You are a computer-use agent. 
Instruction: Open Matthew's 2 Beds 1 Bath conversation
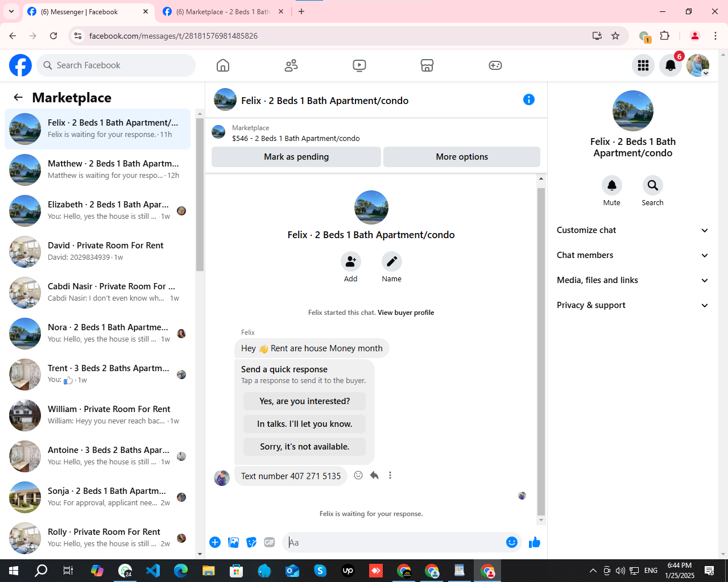(x=98, y=170)
